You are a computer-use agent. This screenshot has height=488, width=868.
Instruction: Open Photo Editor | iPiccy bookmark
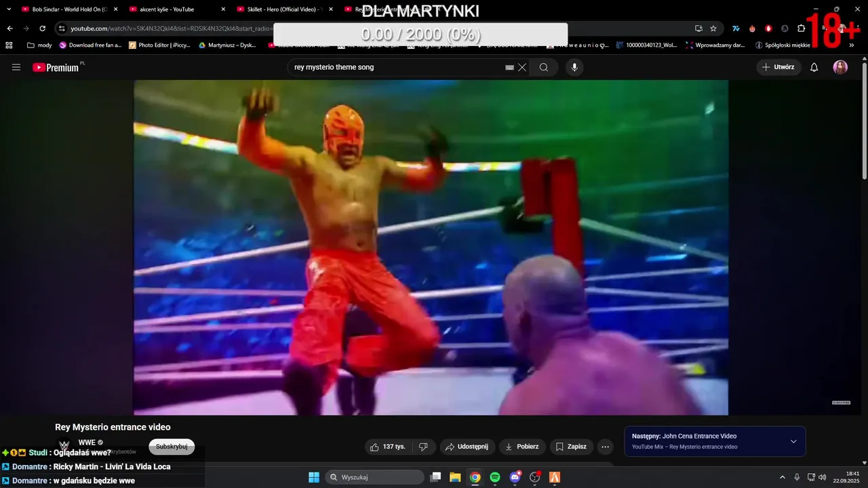click(x=159, y=45)
